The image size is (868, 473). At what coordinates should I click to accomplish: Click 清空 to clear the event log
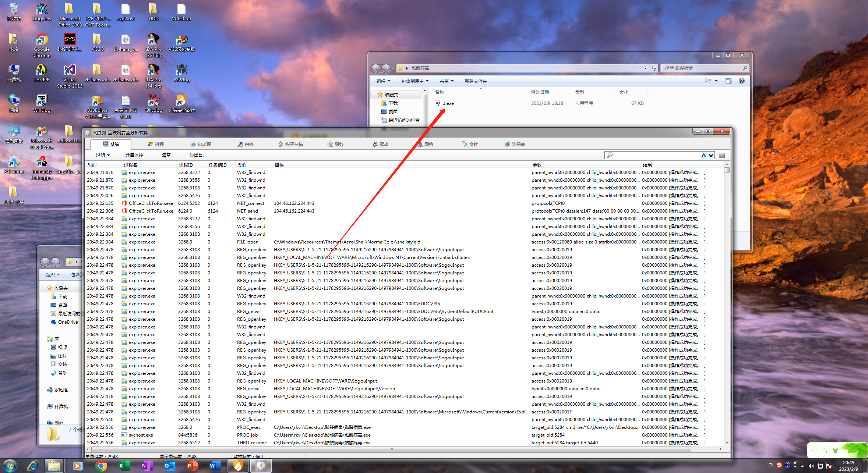pos(166,155)
